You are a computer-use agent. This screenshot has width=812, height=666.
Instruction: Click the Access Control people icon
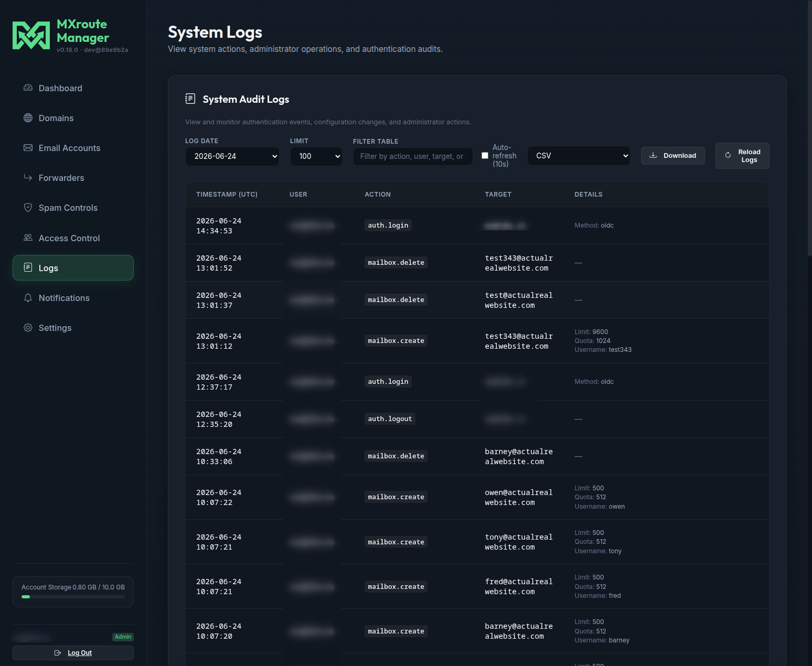point(28,238)
